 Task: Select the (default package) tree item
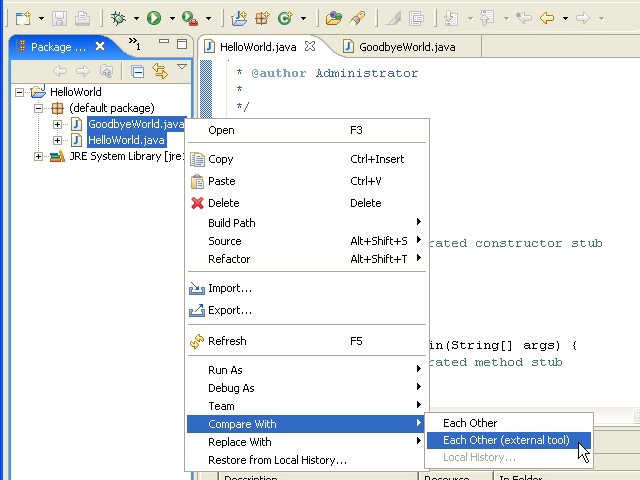point(111,108)
